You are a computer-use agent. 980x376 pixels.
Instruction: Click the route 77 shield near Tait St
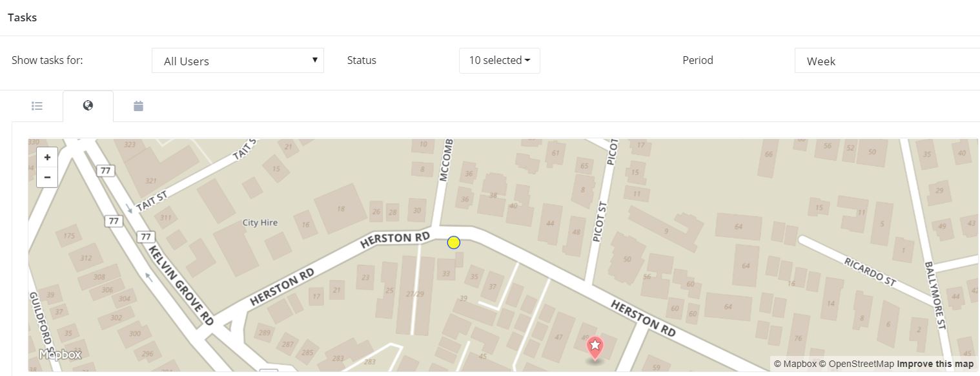click(105, 171)
